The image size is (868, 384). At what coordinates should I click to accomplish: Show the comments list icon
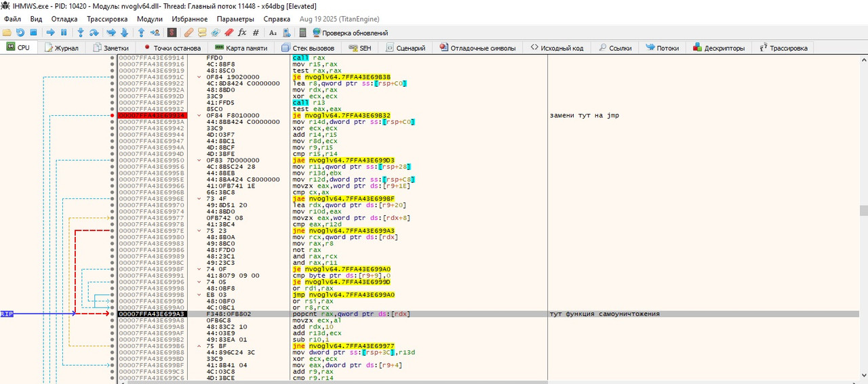202,33
